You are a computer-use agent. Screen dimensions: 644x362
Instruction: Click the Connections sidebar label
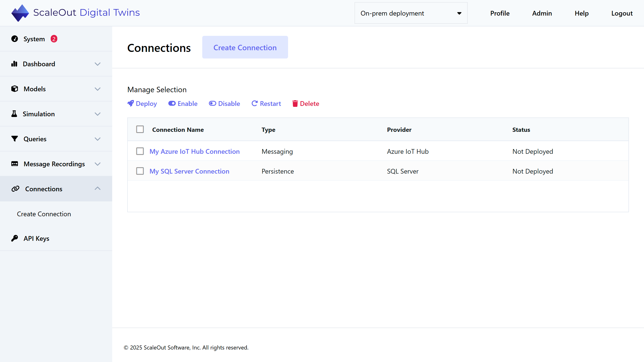pyautogui.click(x=44, y=189)
